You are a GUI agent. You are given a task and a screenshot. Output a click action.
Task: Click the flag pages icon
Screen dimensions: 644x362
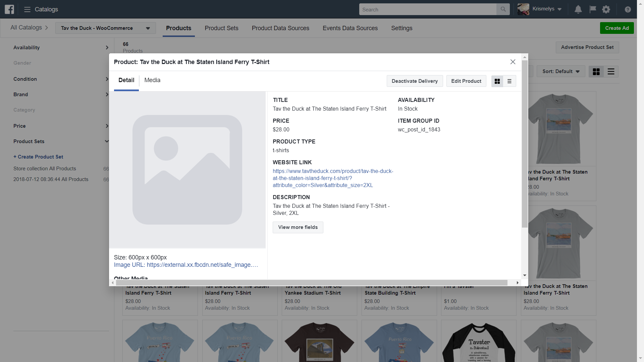[x=593, y=9]
